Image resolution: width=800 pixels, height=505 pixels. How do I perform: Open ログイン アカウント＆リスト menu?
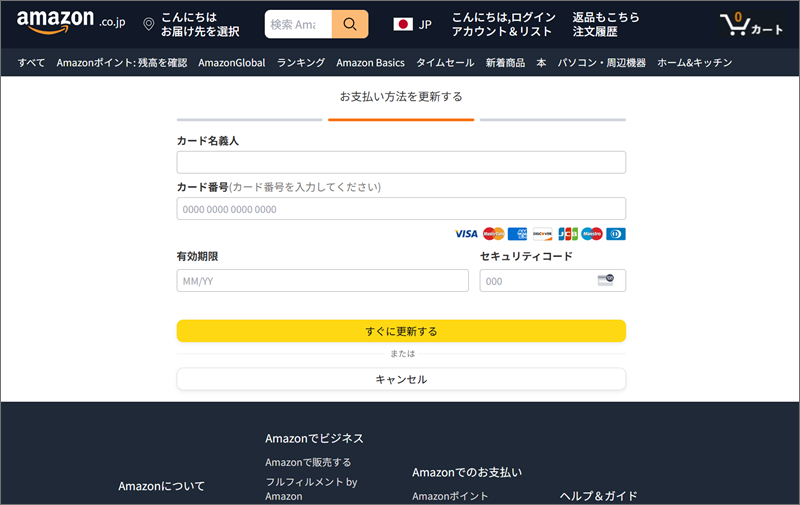(503, 24)
